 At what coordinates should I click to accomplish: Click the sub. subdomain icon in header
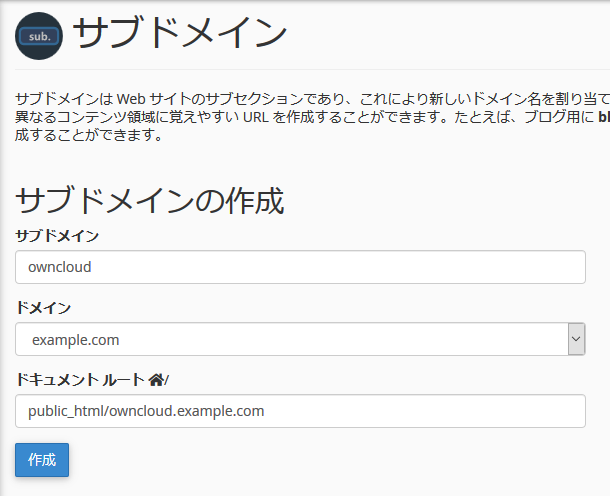pos(39,35)
